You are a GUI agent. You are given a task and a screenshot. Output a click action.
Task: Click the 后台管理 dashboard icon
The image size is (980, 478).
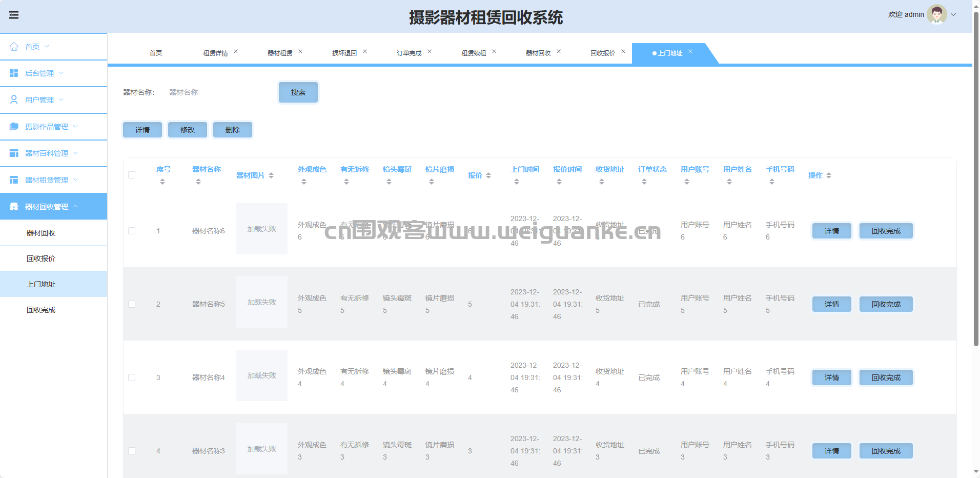[14, 73]
